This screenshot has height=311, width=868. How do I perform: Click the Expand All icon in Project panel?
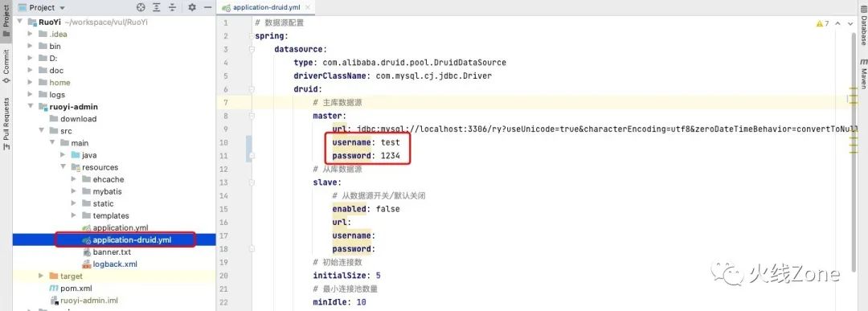[x=158, y=8]
